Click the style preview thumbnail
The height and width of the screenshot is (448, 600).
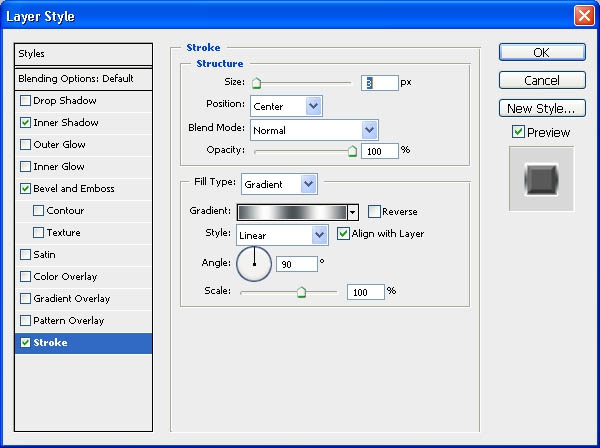[x=541, y=179]
